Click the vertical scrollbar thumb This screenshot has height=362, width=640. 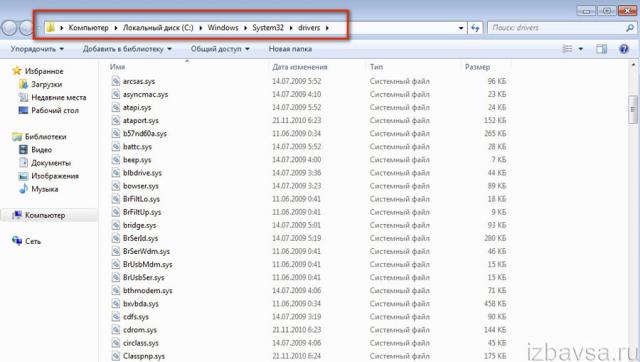(633, 109)
